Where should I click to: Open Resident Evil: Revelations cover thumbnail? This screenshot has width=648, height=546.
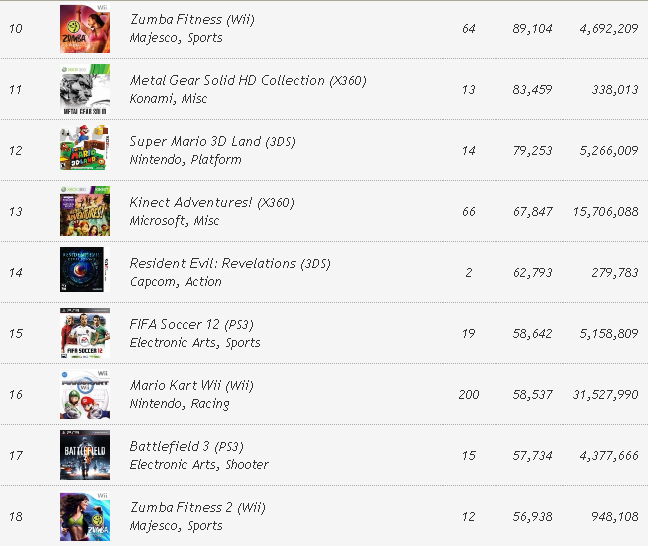click(x=84, y=272)
